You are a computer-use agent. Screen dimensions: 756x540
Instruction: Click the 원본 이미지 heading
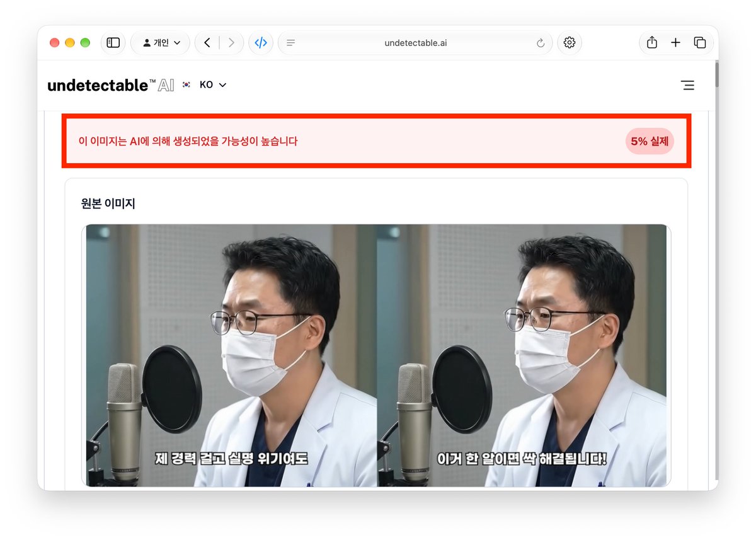click(108, 204)
